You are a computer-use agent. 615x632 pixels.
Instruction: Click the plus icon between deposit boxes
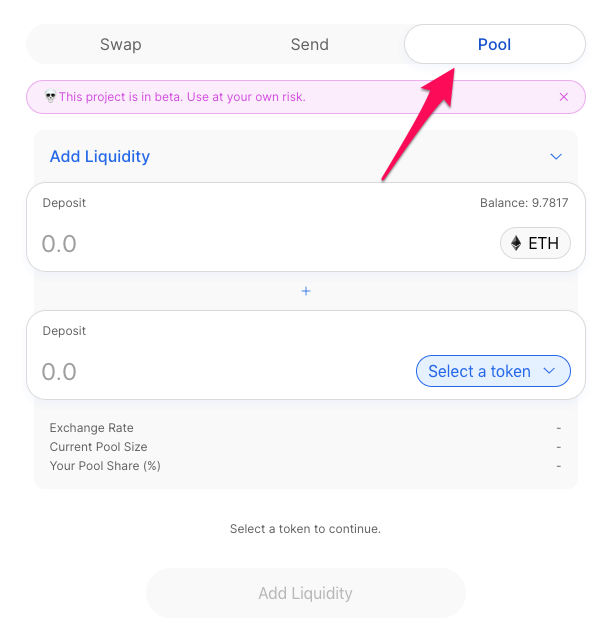pos(306,291)
